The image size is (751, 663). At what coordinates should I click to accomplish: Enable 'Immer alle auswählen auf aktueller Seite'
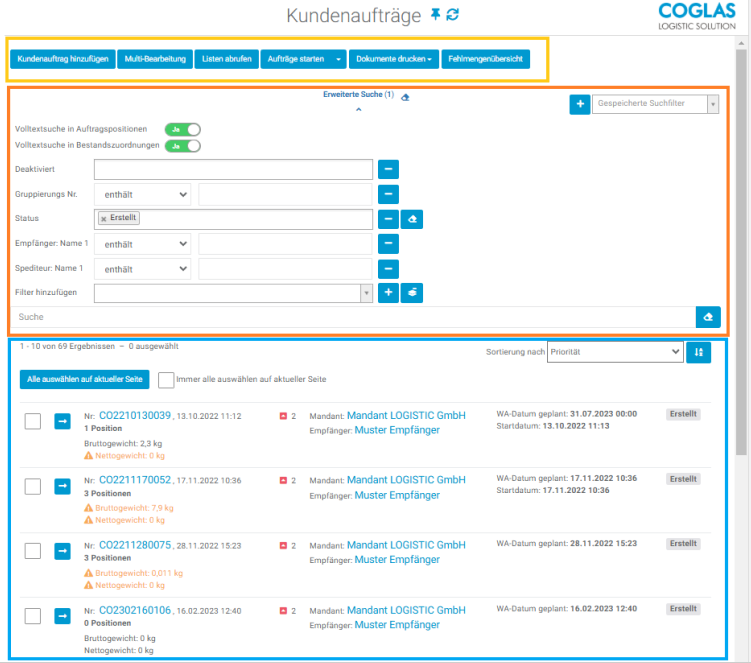166,380
